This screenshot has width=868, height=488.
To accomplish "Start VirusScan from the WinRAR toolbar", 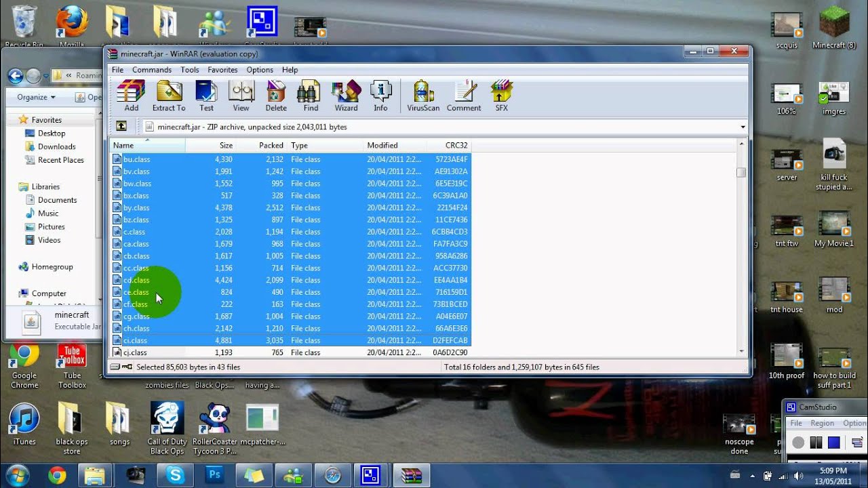I will (423, 96).
